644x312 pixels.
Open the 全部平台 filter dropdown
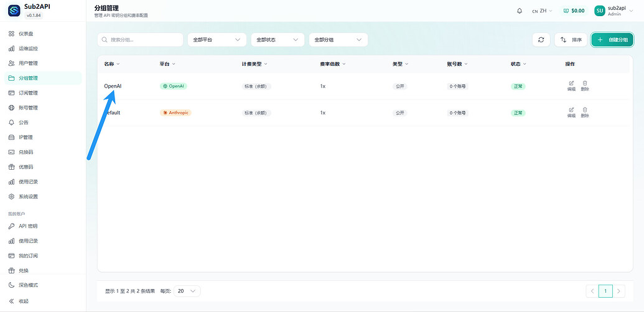[x=217, y=40]
